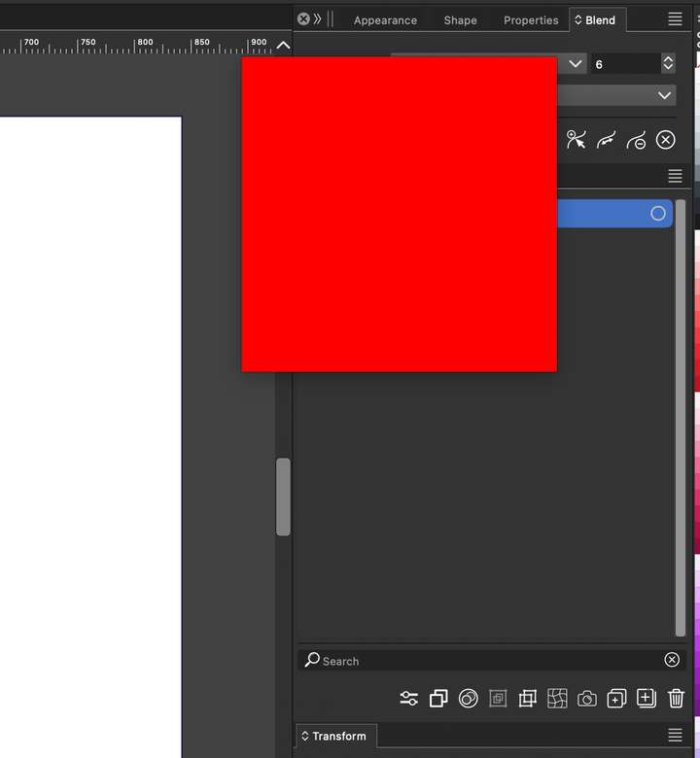Click the overlapping circles mask icon
The height and width of the screenshot is (758, 700).
point(468,699)
